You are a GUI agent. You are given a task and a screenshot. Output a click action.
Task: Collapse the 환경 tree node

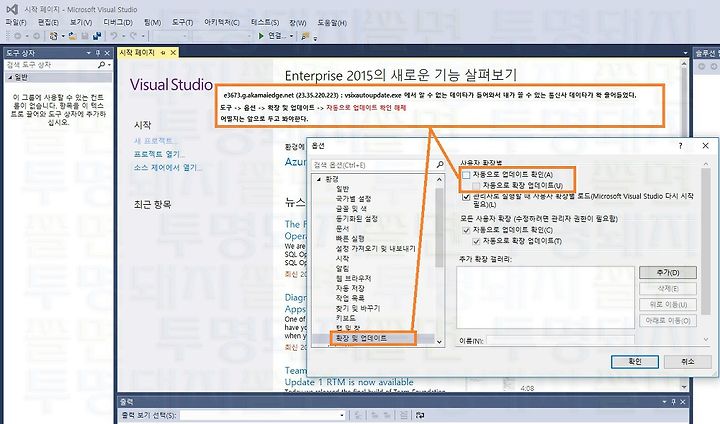319,179
